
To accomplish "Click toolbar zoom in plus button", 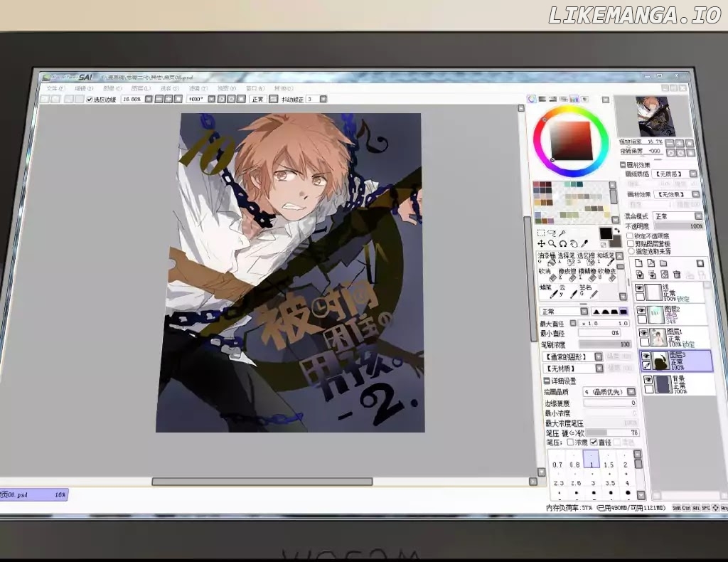I will click(168, 99).
